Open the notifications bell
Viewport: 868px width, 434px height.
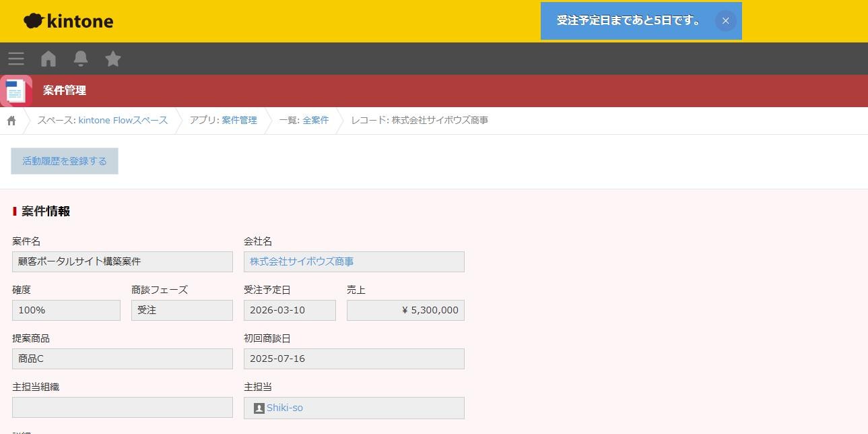coord(80,58)
